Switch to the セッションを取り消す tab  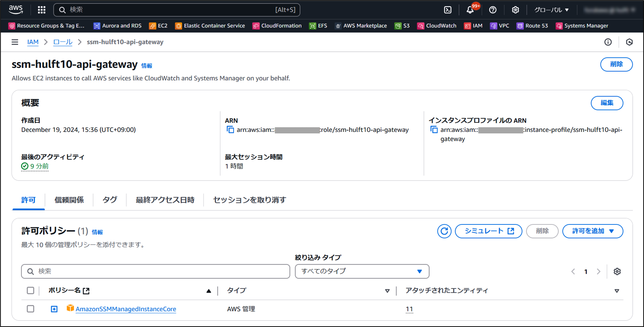(x=249, y=200)
